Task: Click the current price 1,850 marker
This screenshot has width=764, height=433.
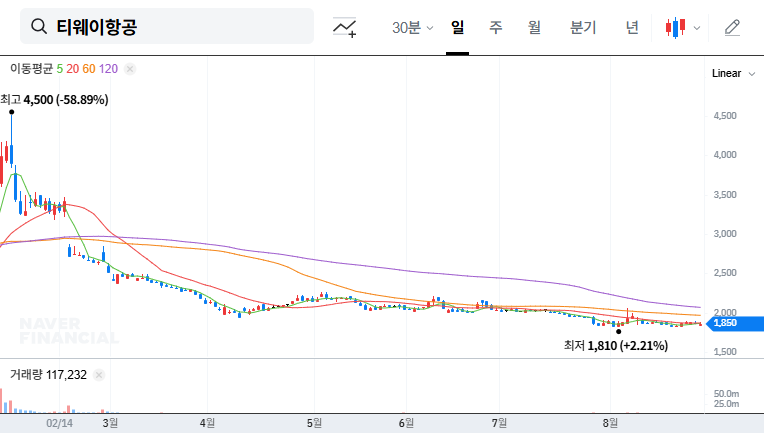Action: coord(735,323)
